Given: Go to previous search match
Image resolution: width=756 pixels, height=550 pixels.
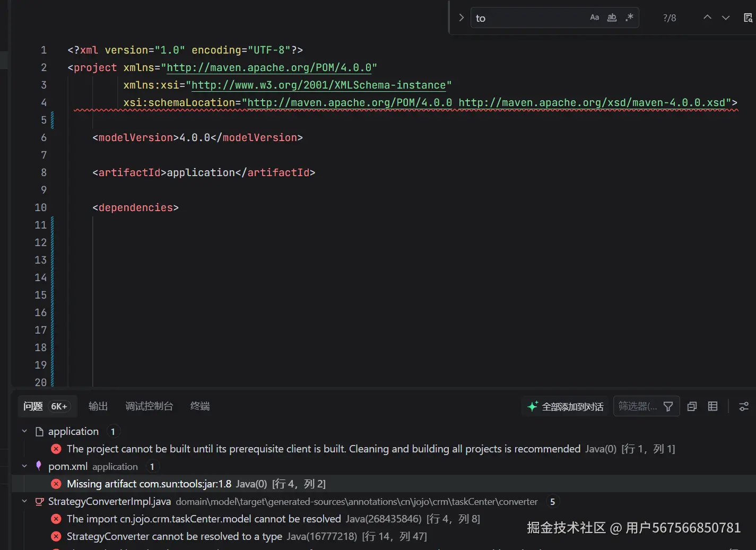Looking at the screenshot, I should pyautogui.click(x=707, y=18).
